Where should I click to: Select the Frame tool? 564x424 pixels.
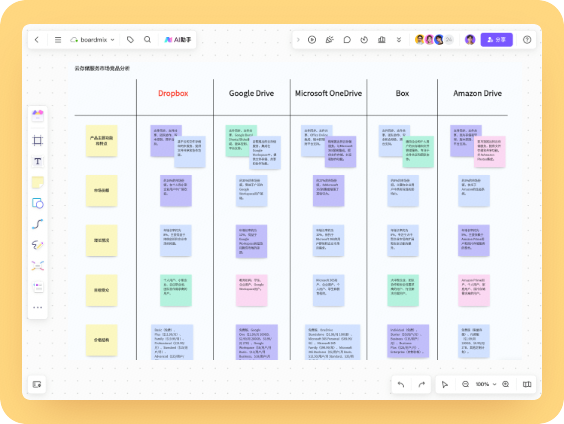click(x=38, y=140)
